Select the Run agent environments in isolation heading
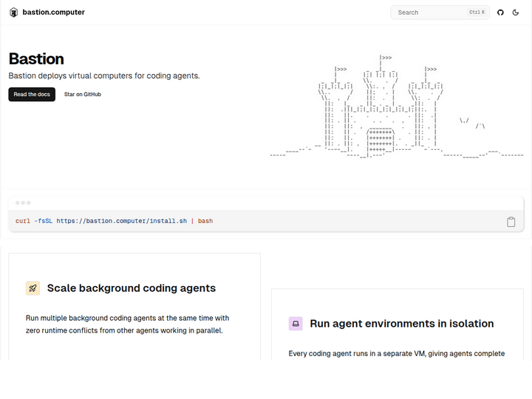 (x=402, y=324)
